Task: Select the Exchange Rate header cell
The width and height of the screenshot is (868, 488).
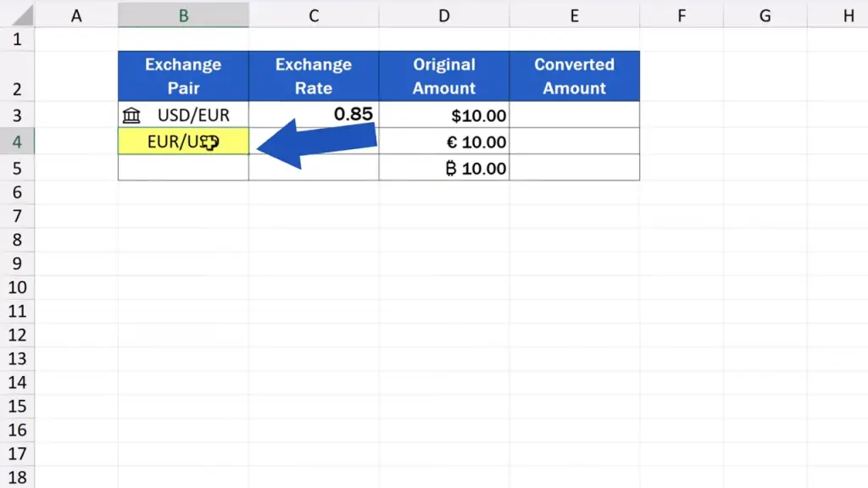Action: (314, 76)
